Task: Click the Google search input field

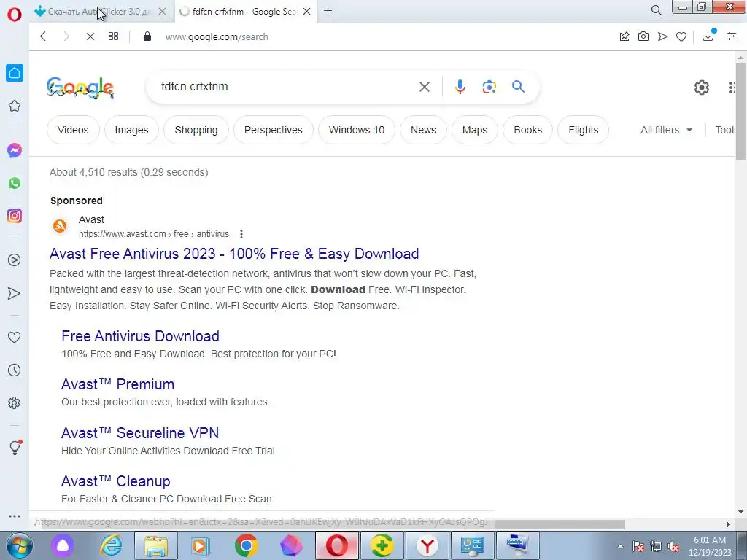Action: coord(286,87)
